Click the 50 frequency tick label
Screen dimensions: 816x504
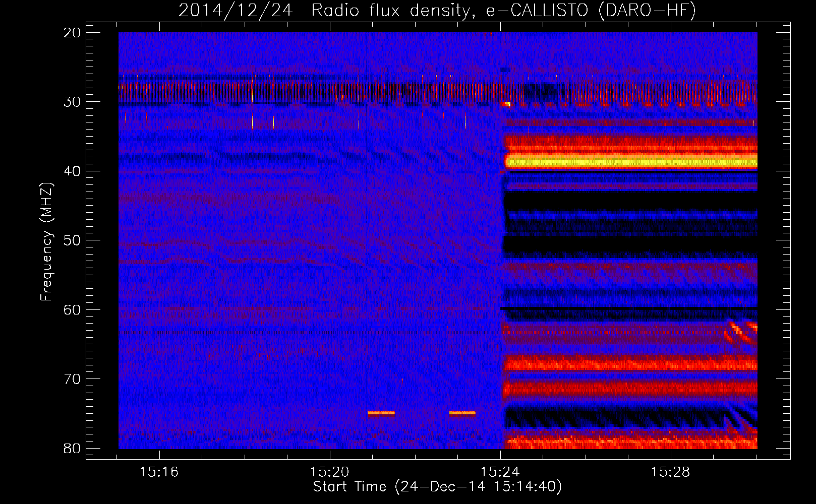coord(72,240)
